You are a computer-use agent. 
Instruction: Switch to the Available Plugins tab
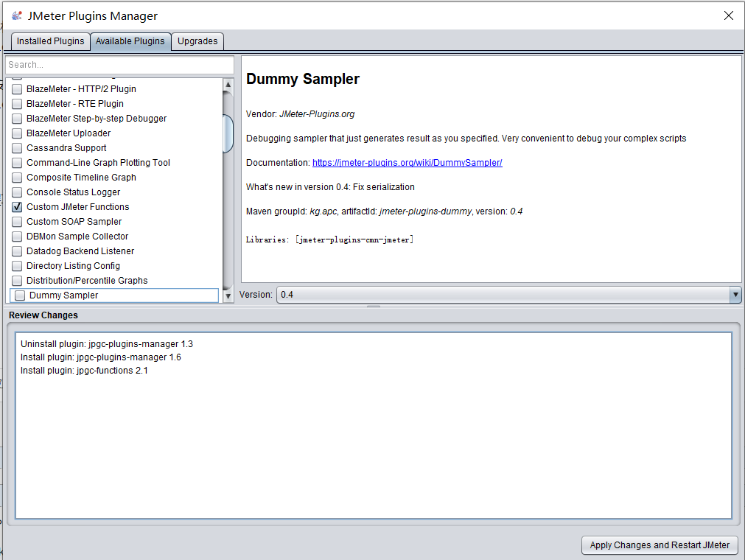pyautogui.click(x=130, y=41)
